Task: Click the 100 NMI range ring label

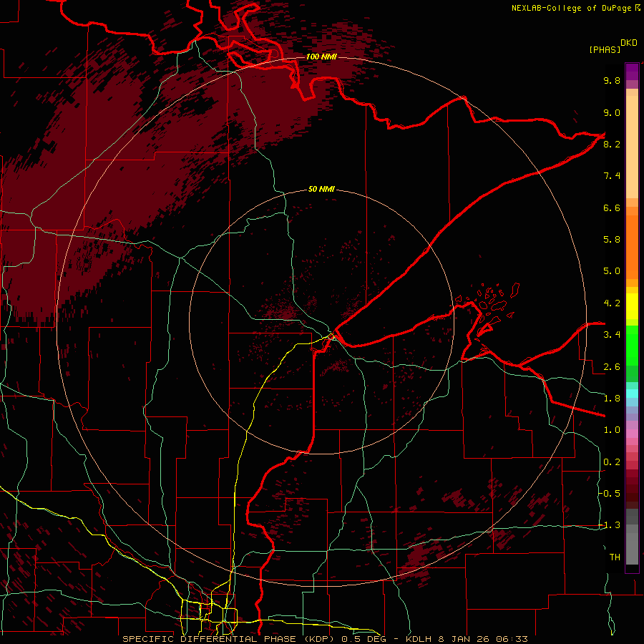Action: [x=321, y=57]
